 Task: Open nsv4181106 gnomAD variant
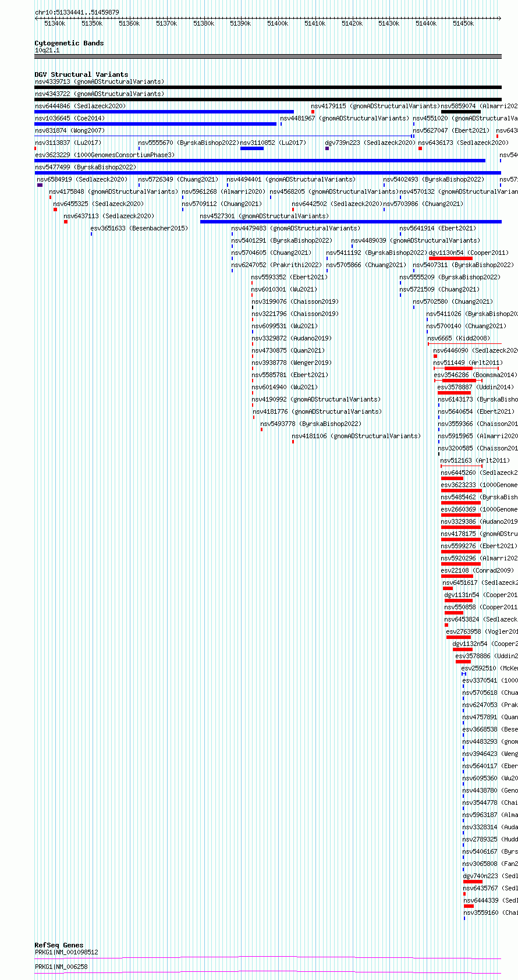point(356,436)
